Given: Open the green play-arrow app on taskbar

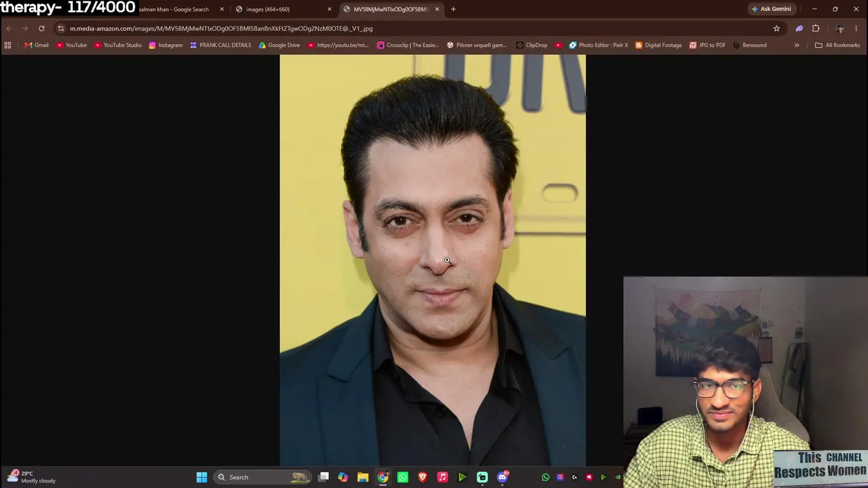Looking at the screenshot, I should 462,477.
